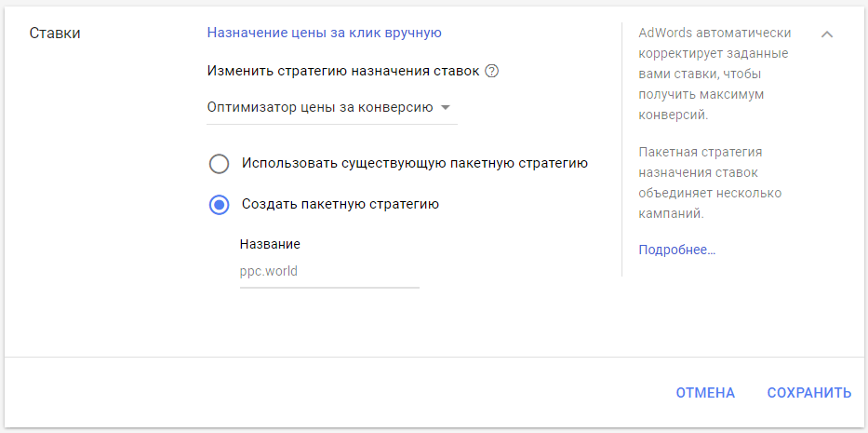Click label text 'Создать пакетную стратегию'
Image resolution: width=868 pixels, height=433 pixels.
[x=340, y=204]
